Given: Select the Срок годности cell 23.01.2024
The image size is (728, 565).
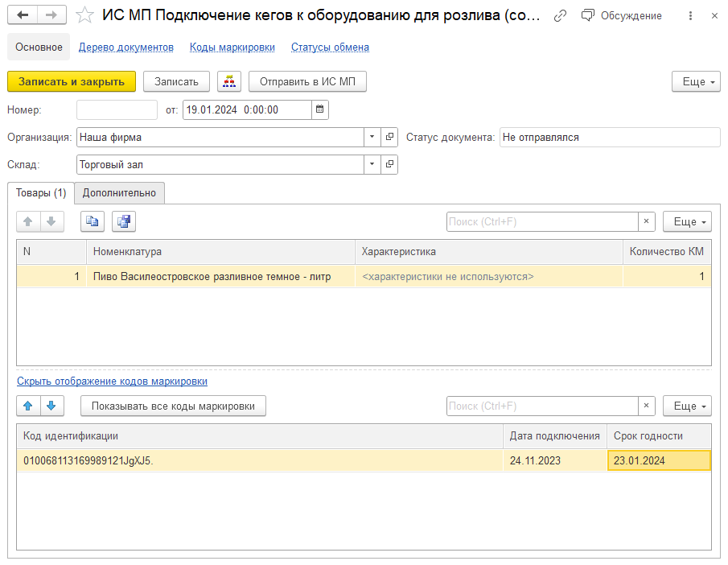Looking at the screenshot, I should (658, 460).
